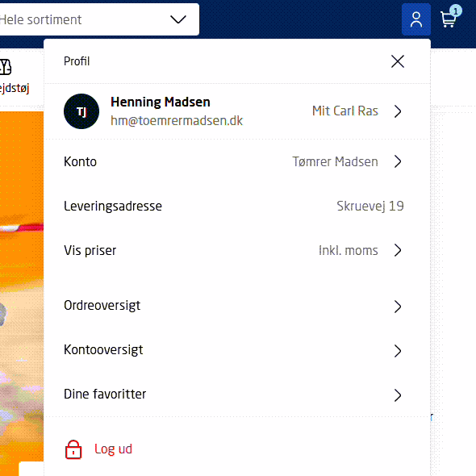Click the TJ avatar circle
The image size is (476, 476).
point(81,111)
